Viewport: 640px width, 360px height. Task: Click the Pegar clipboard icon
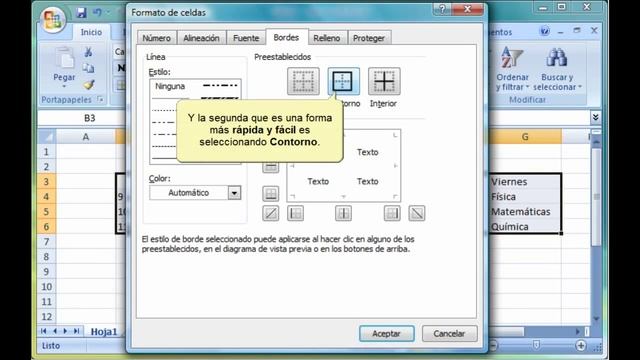pos(64,59)
